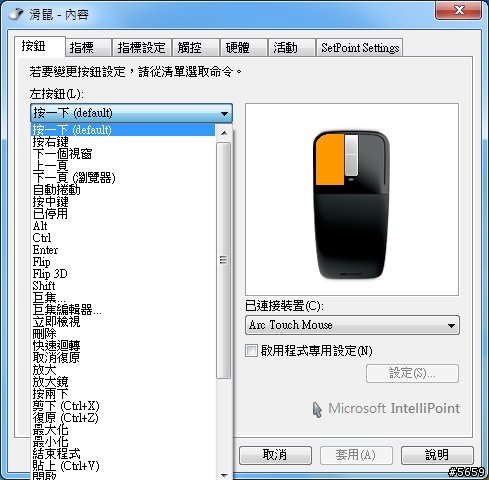
Task: Close the mouse properties window
Action: (459, 10)
